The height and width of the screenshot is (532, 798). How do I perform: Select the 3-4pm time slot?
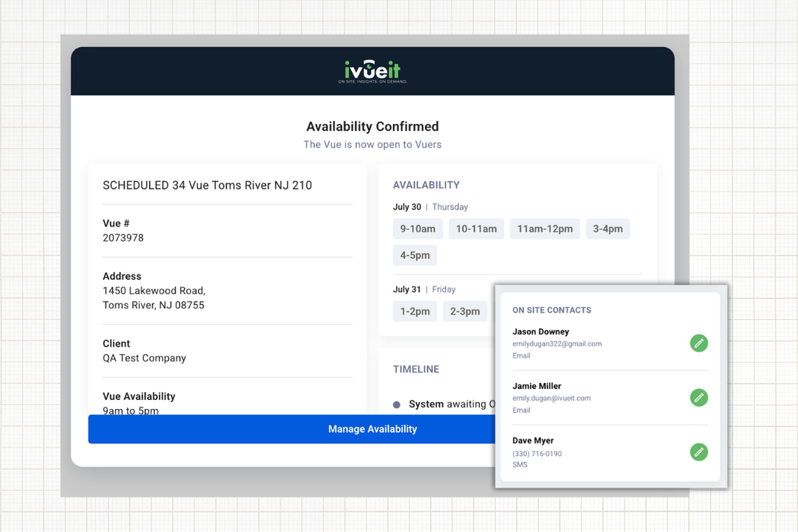point(608,229)
